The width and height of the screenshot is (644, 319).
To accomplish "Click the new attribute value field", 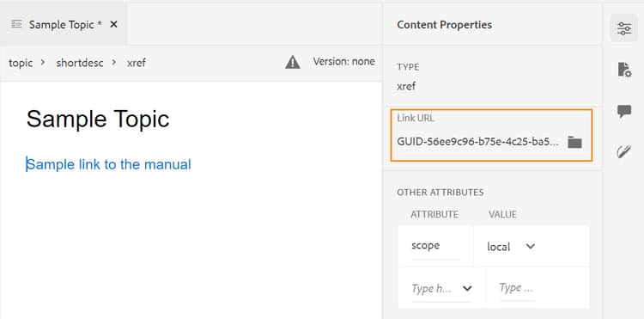I will click(516, 288).
